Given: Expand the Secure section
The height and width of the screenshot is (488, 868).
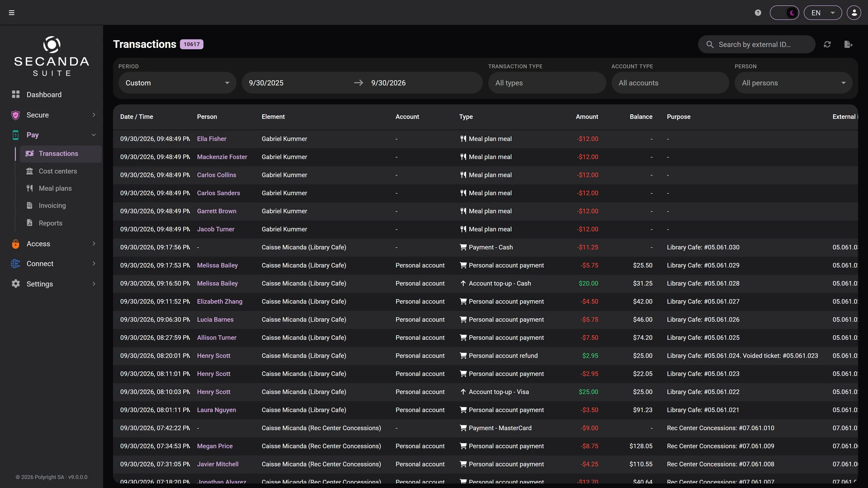Looking at the screenshot, I should pyautogui.click(x=52, y=115).
